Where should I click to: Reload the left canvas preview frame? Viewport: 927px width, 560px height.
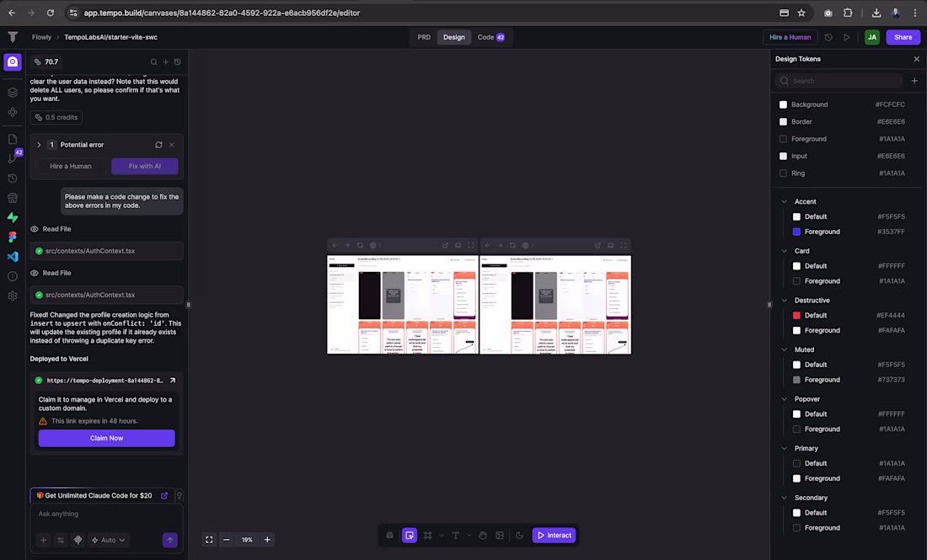(x=360, y=245)
